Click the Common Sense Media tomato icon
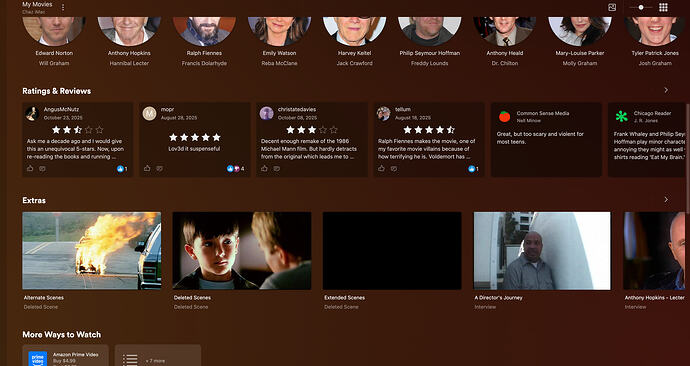This screenshot has width=690, height=366. tap(504, 117)
